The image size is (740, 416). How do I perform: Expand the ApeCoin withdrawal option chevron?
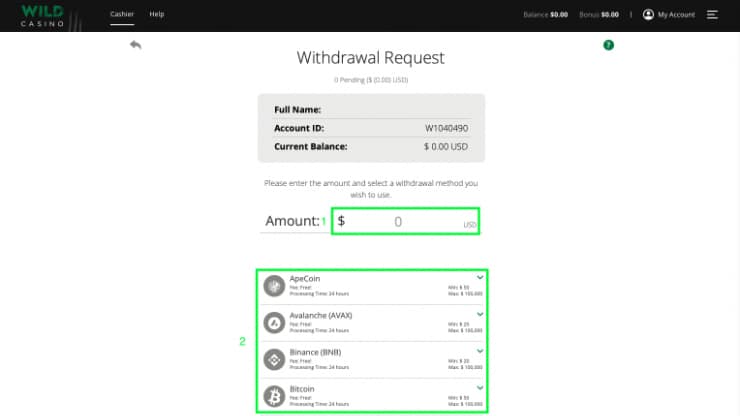point(480,277)
